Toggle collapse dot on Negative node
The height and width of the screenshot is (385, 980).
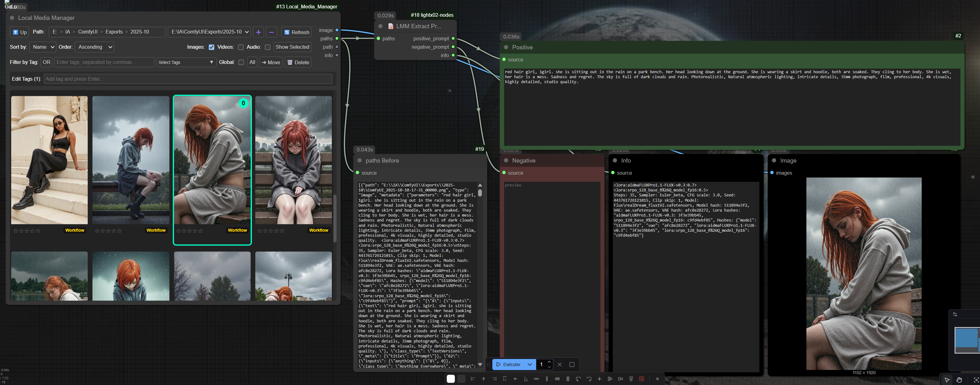click(506, 161)
